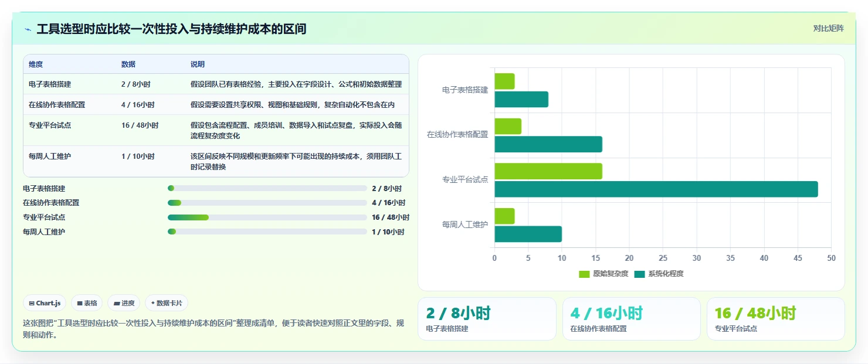This screenshot has width=868, height=364.
Task: Click the teal bar for 每周人工维护 in the chart
Action: coord(528,234)
